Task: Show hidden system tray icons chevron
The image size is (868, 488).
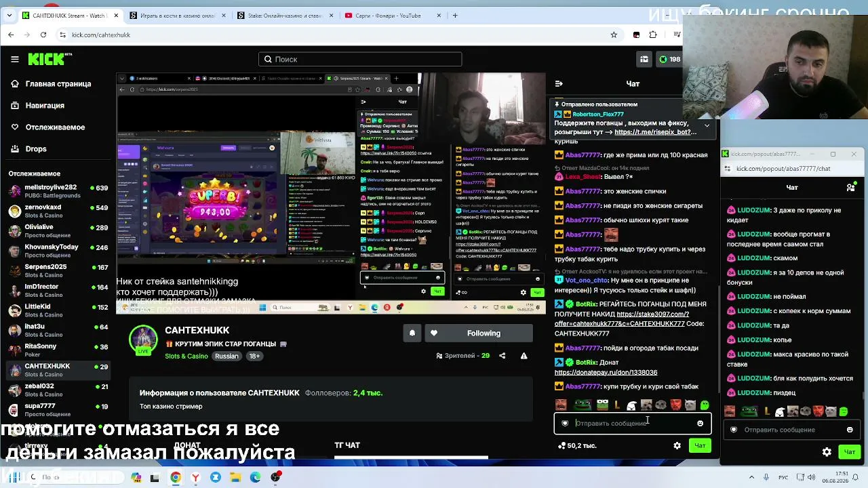Action: coord(751,477)
